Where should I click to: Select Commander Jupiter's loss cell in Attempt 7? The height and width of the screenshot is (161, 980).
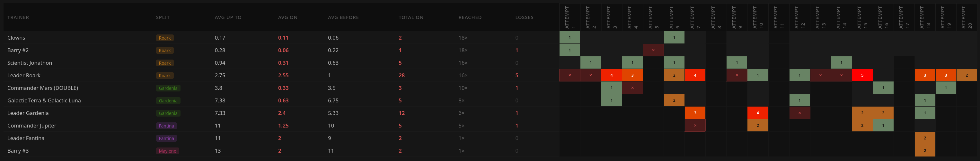[695, 126]
